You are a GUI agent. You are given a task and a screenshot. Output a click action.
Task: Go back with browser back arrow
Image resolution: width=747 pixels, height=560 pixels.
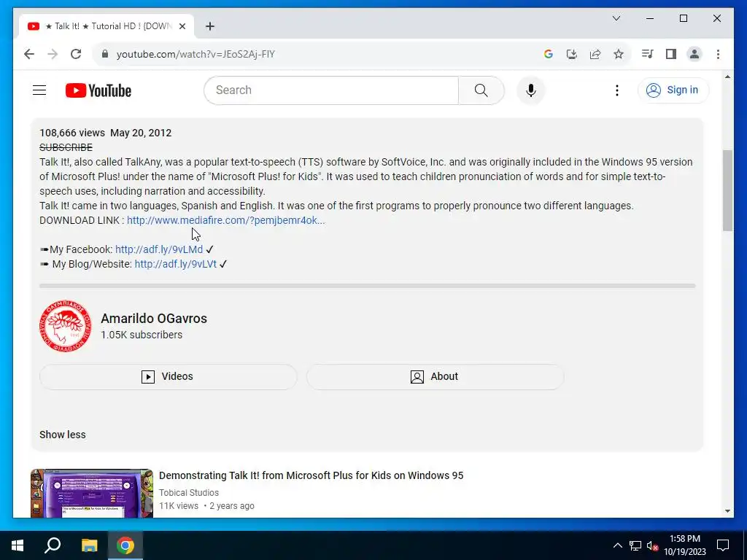[x=29, y=54]
